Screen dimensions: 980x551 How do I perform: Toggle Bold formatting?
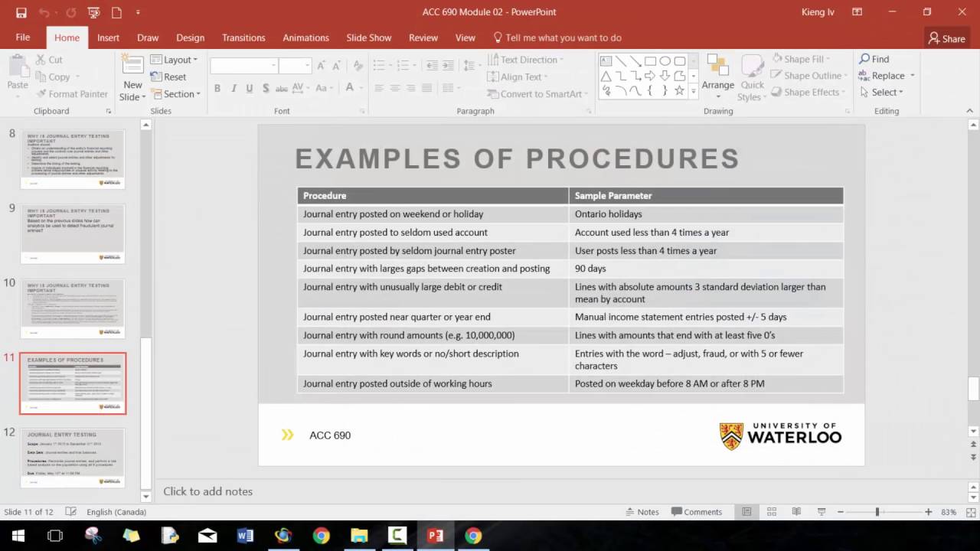point(217,89)
